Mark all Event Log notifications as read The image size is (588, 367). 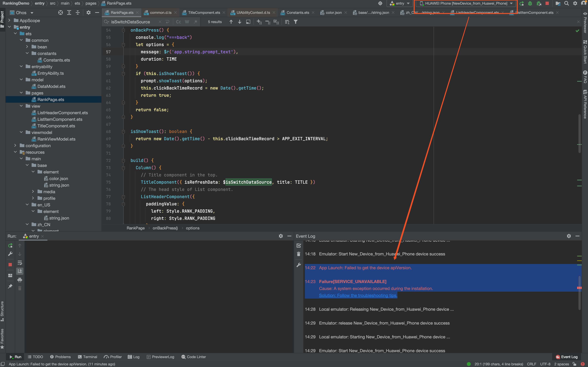pos(299,246)
